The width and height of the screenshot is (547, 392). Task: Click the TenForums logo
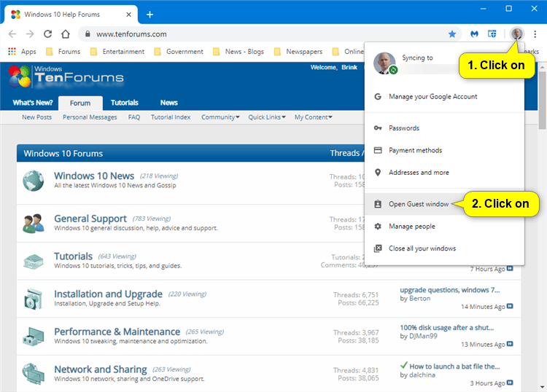(66, 76)
